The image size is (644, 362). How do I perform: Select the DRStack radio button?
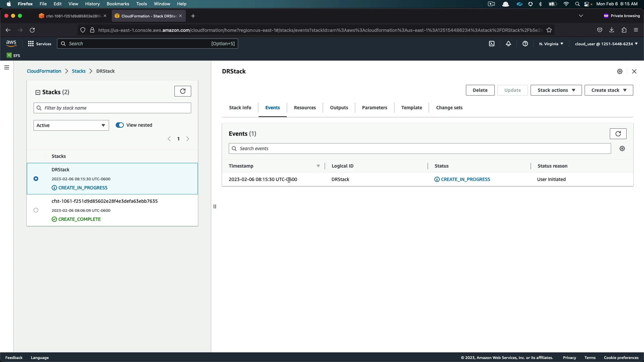point(36,179)
